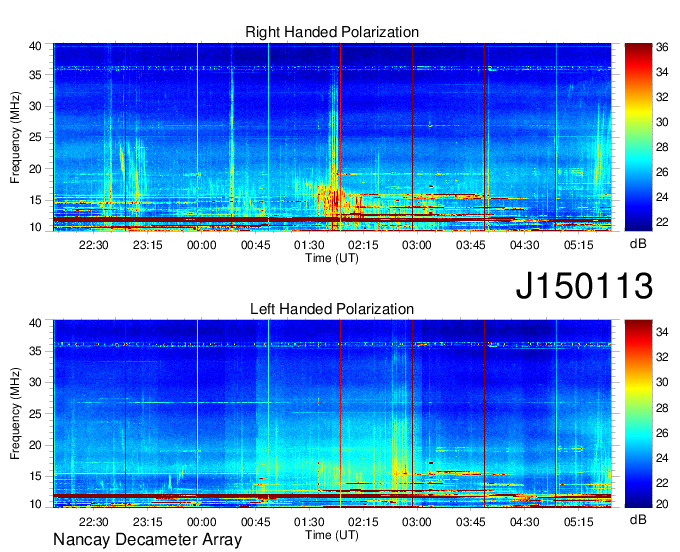Click the 26 dB tick on Right Handed colorbar
The width and height of the screenshot is (680, 552).
tap(662, 172)
